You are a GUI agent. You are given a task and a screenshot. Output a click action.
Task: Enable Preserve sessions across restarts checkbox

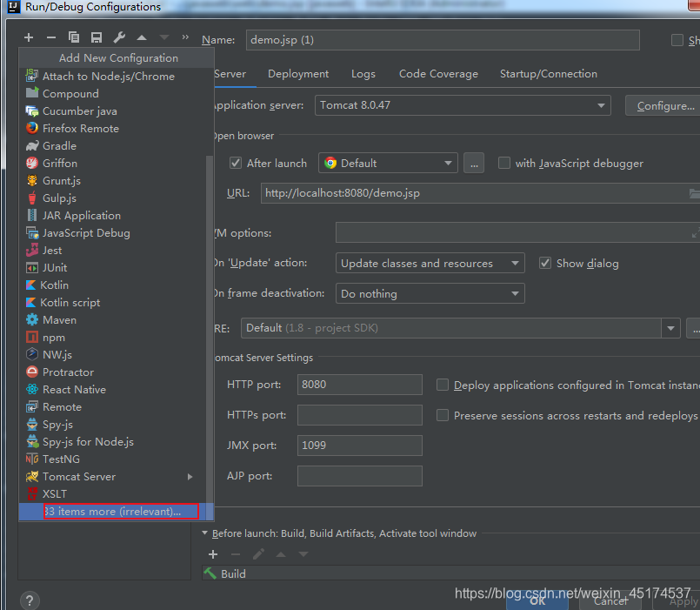point(443,415)
